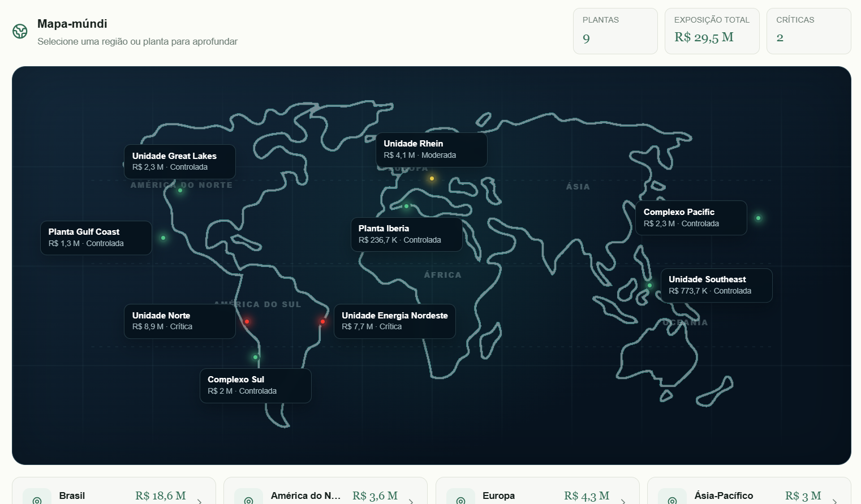Screen dimensions: 861x504
Task: Click the EXPOSIÇÃO TOTAL R$ 29,5 M card
Action: 712,31
